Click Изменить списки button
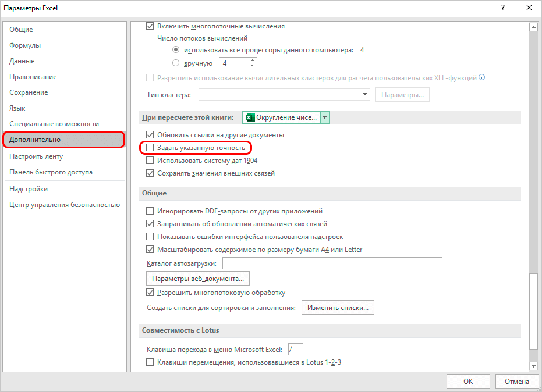This screenshot has height=392, width=542. [338, 308]
